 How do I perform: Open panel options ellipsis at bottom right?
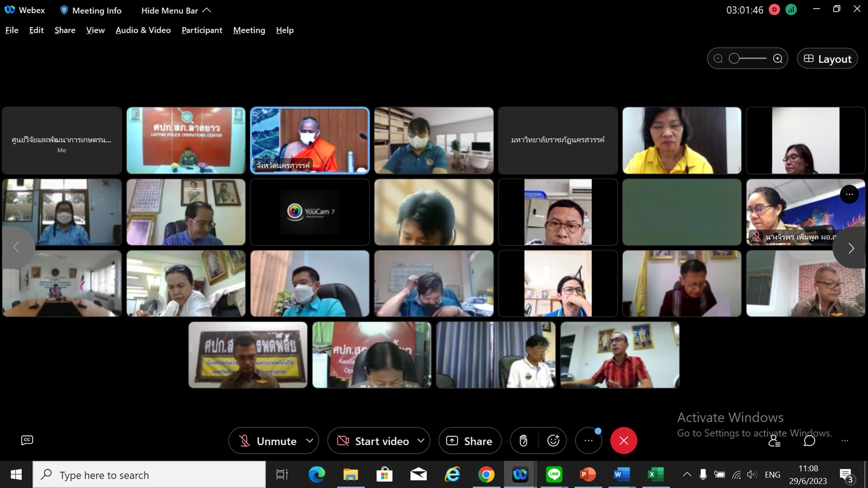pos(845,441)
